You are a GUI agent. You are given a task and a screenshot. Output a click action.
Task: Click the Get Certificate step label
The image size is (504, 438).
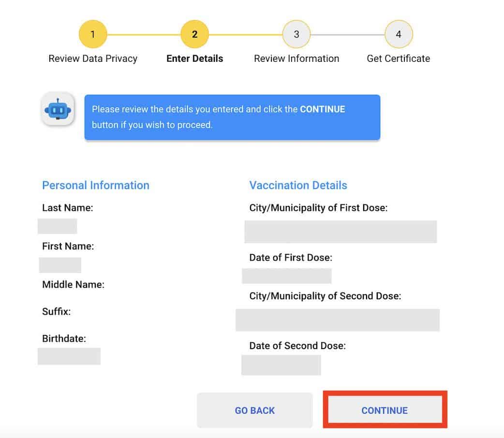[x=399, y=58]
